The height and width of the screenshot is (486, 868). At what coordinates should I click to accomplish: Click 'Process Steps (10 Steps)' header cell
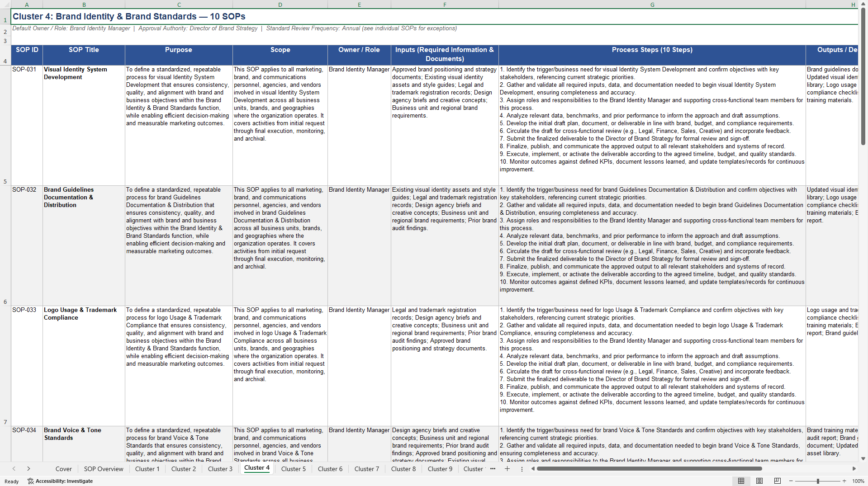(652, 55)
